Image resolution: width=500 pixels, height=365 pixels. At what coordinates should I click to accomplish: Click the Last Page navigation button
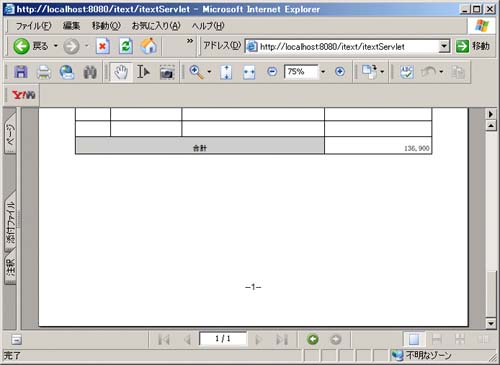[282, 340]
